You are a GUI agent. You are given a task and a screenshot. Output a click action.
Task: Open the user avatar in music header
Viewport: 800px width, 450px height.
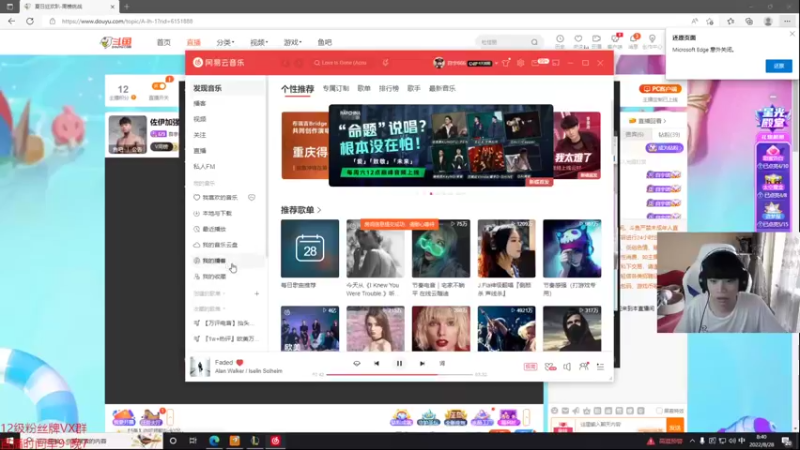(x=439, y=63)
